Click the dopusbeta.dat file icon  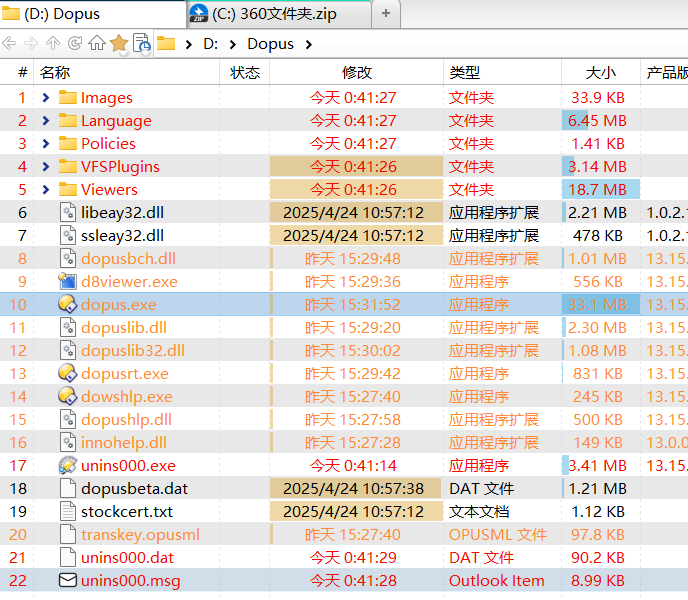pos(68,489)
